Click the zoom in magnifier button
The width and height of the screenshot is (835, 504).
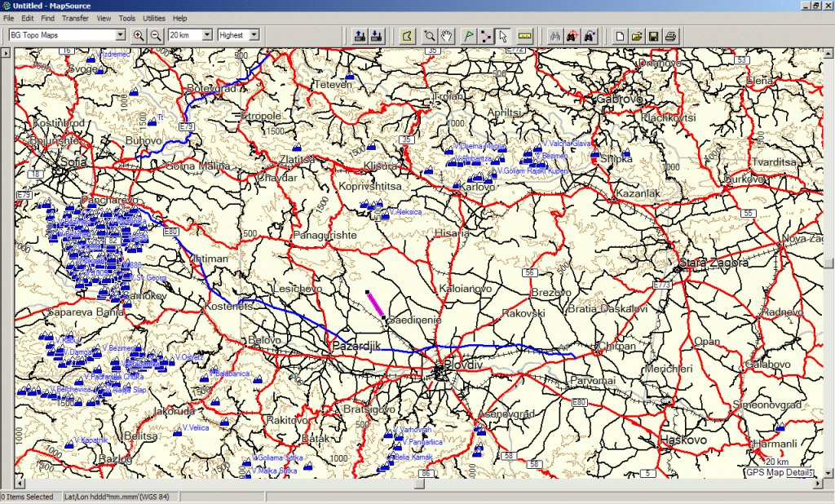coord(139,35)
